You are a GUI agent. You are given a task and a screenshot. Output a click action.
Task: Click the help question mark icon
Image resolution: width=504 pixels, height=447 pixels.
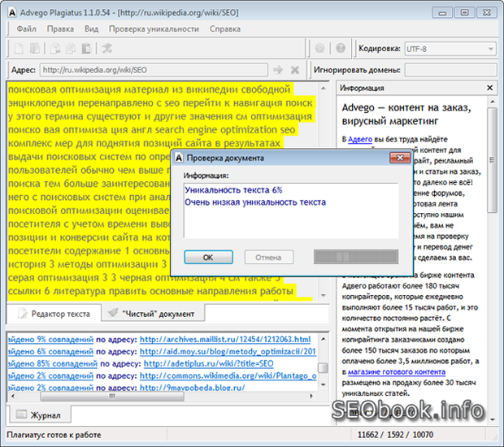click(x=341, y=49)
